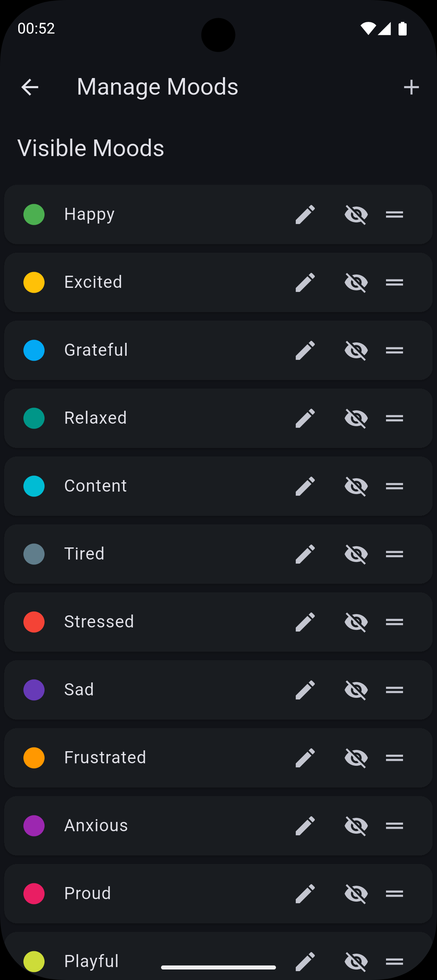
Task: Open the edit pencil for Grateful
Action: (305, 350)
